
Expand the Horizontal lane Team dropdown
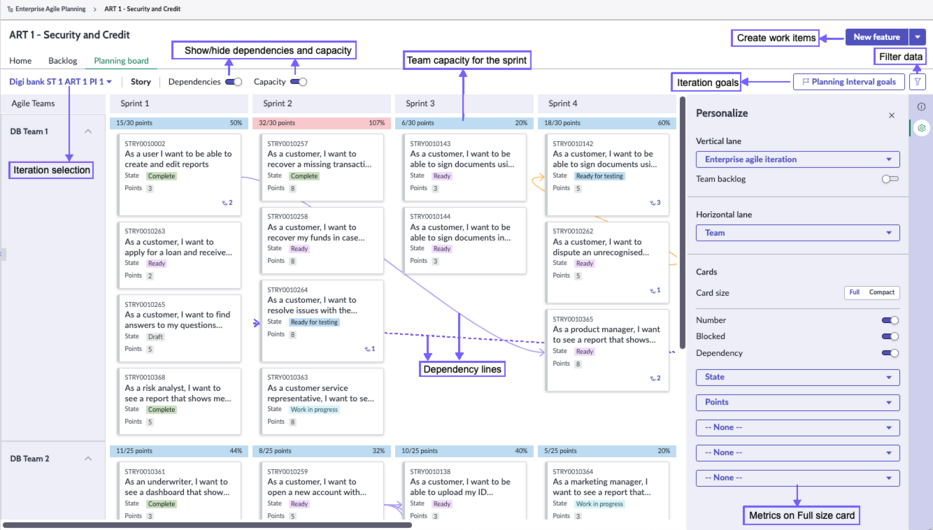click(798, 233)
